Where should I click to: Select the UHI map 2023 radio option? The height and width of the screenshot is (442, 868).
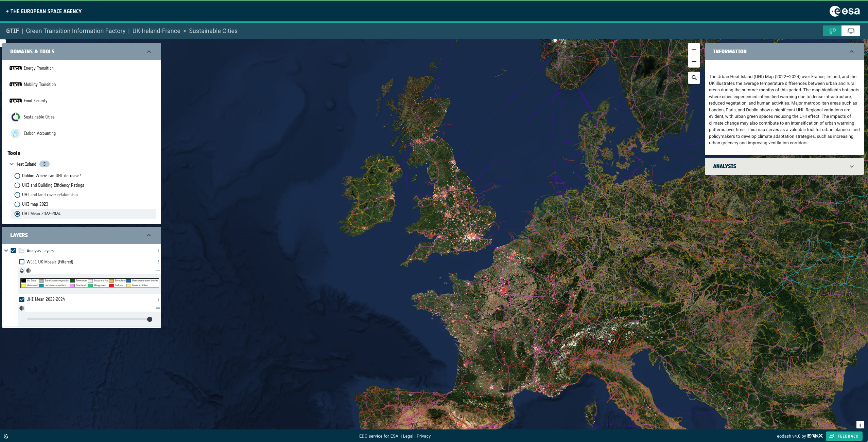[17, 204]
